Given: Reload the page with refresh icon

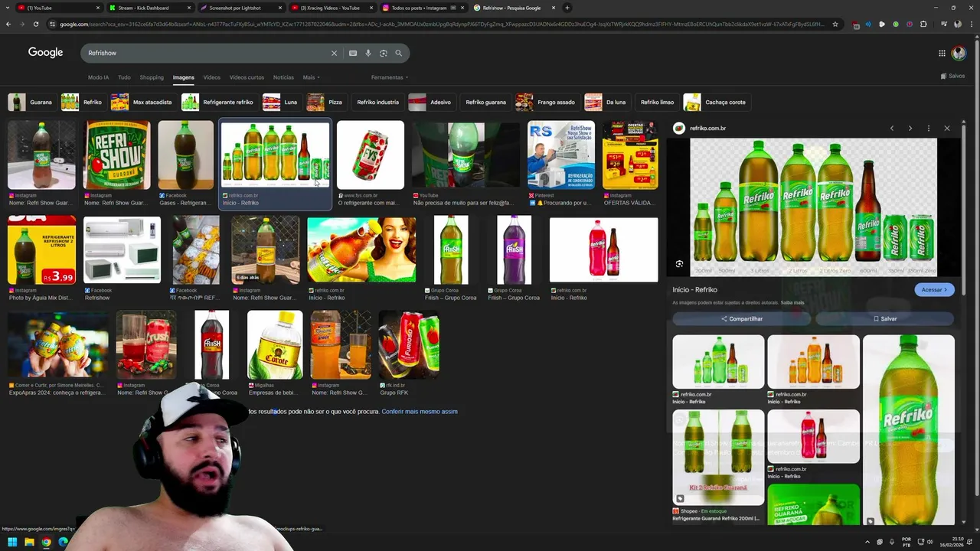Looking at the screenshot, I should click(x=36, y=24).
